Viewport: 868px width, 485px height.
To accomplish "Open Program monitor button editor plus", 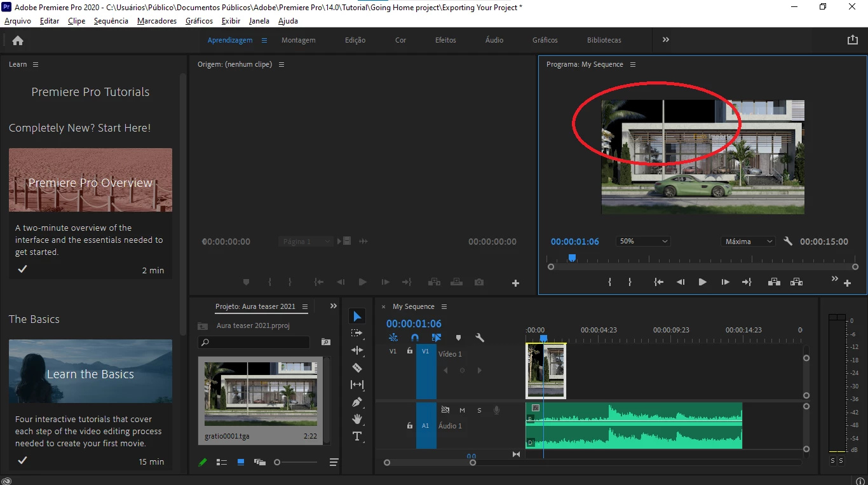I will click(x=847, y=283).
